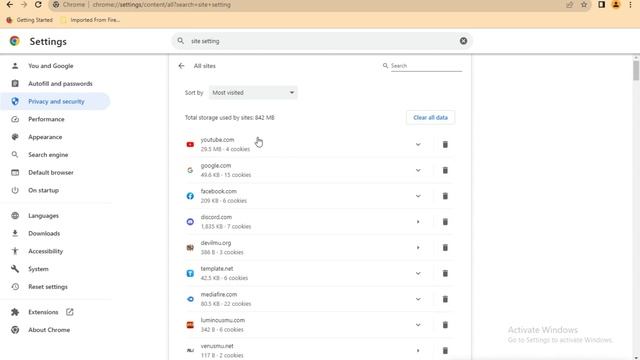Click Total storage used by sites text
The image size is (640, 360).
pos(229,118)
